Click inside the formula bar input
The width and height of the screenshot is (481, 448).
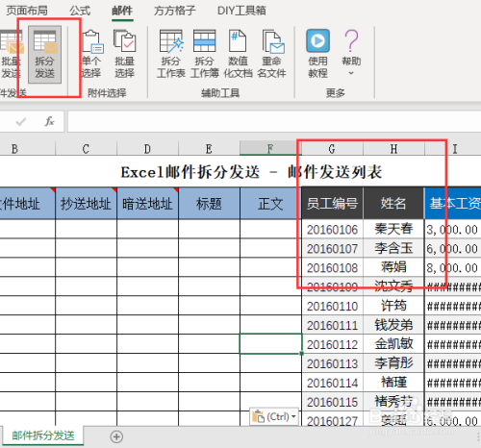[274, 121]
